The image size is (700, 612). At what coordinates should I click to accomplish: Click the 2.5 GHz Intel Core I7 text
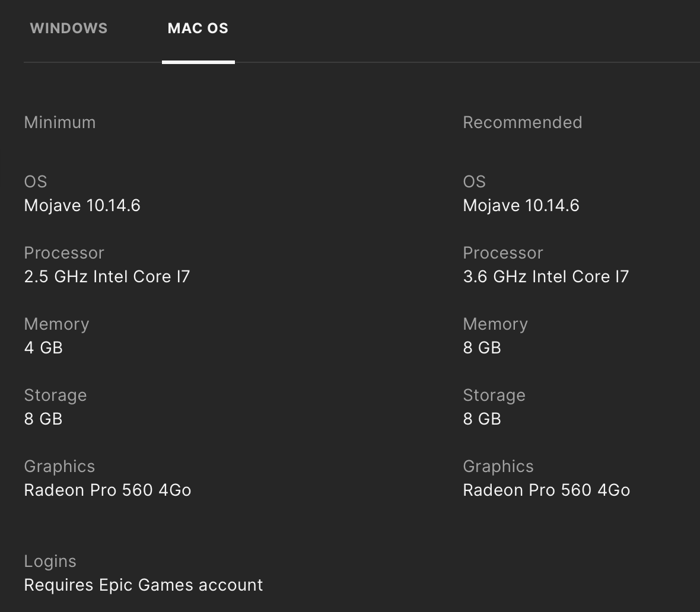coord(107,276)
